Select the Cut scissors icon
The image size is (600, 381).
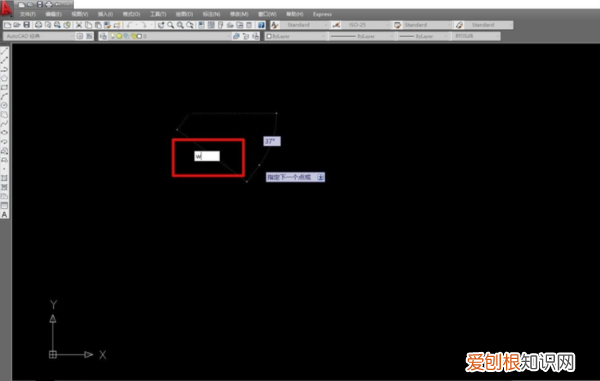[x=79, y=25]
